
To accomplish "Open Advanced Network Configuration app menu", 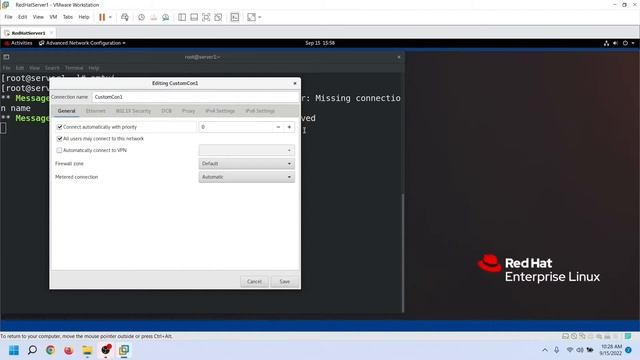I will click(82, 43).
